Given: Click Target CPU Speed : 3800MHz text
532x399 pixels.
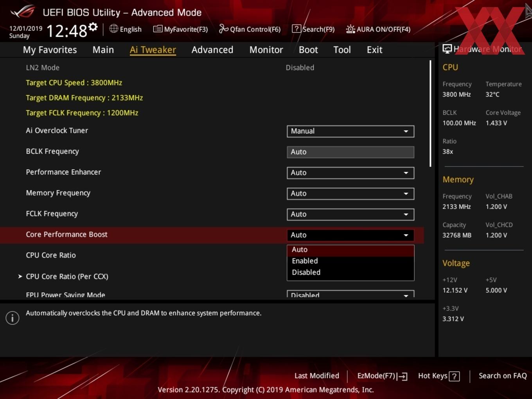Looking at the screenshot, I should tap(74, 83).
